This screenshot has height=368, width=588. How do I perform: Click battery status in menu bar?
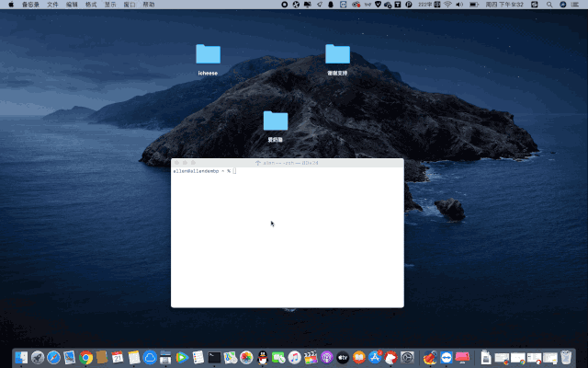(474, 5)
